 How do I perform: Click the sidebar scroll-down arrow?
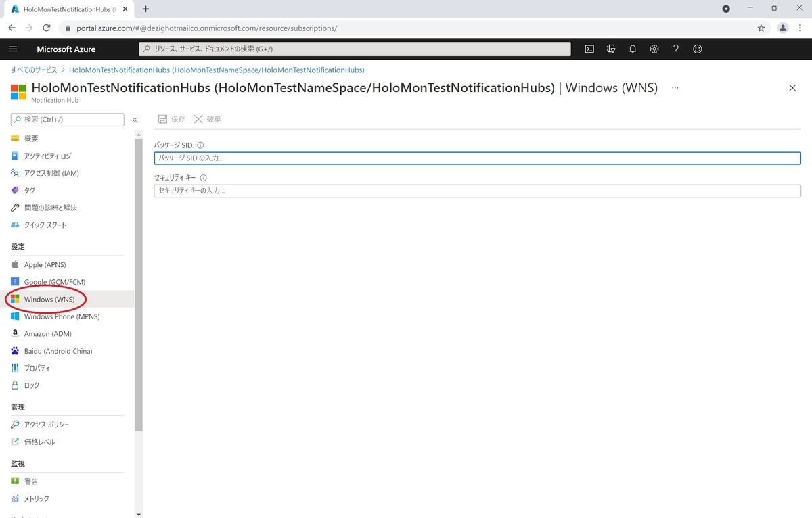tap(139, 513)
